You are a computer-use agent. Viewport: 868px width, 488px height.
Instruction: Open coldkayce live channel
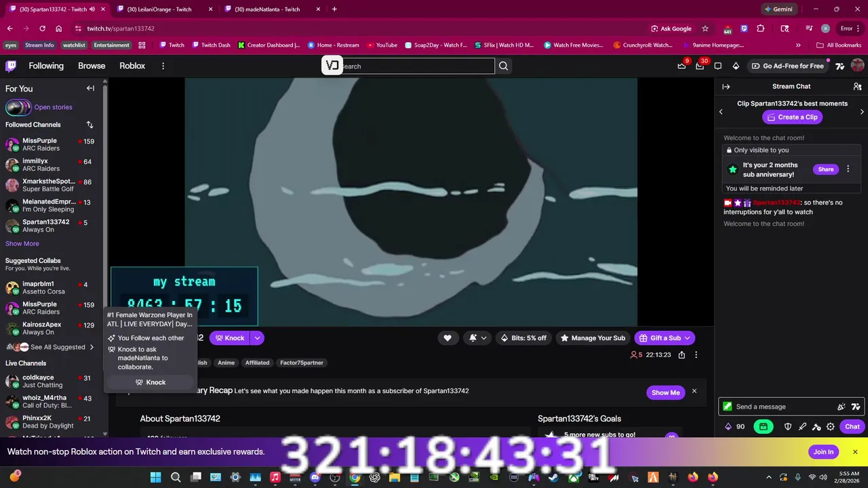[51, 381]
